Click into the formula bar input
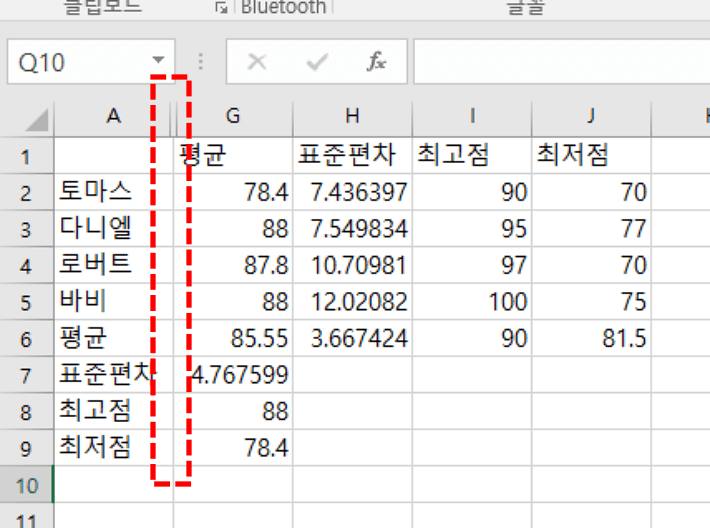Image resolution: width=710 pixels, height=528 pixels. tap(561, 62)
